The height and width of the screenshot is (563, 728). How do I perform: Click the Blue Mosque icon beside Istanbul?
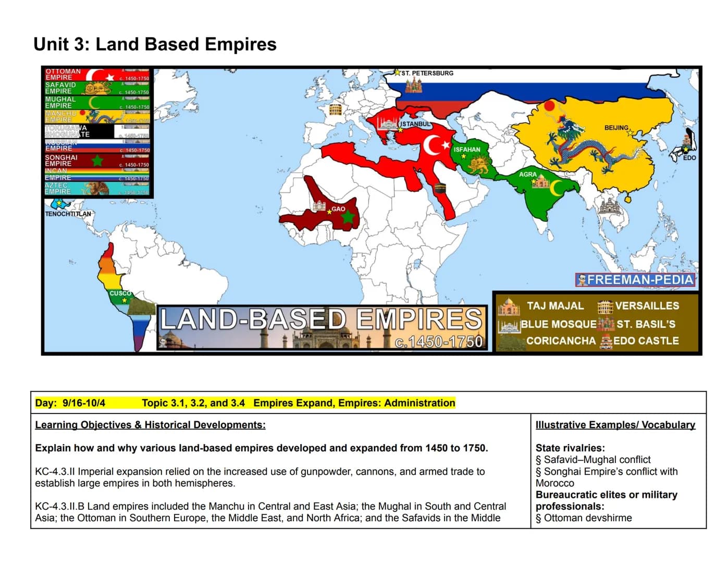click(388, 123)
